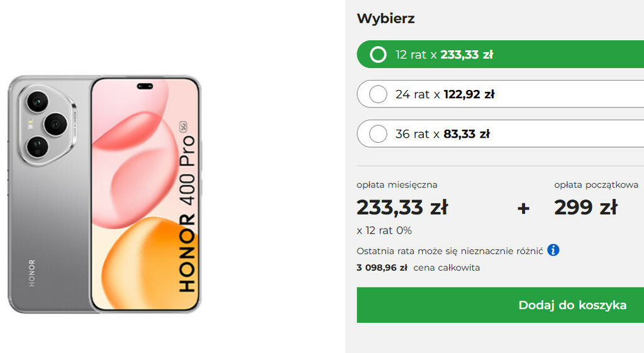Pick the 36 rat x 83,33 zł radio option
This screenshot has width=644, height=353.
click(378, 134)
